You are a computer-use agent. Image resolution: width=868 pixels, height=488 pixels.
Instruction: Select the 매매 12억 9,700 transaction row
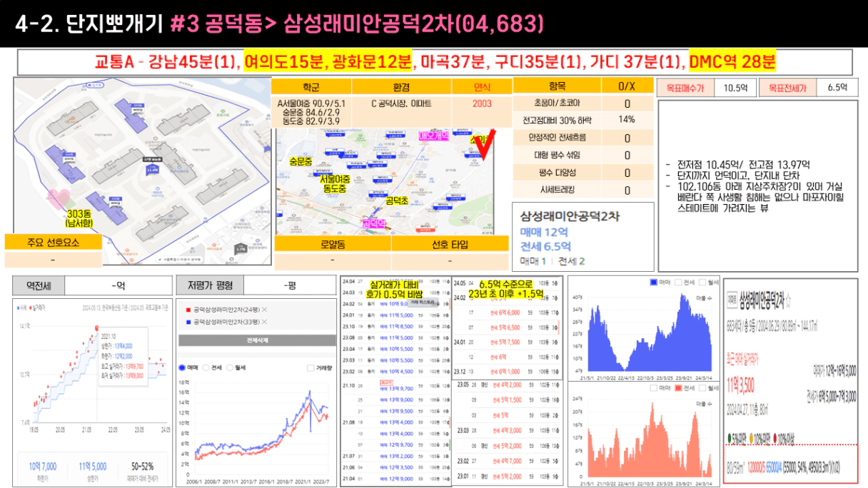click(397, 444)
